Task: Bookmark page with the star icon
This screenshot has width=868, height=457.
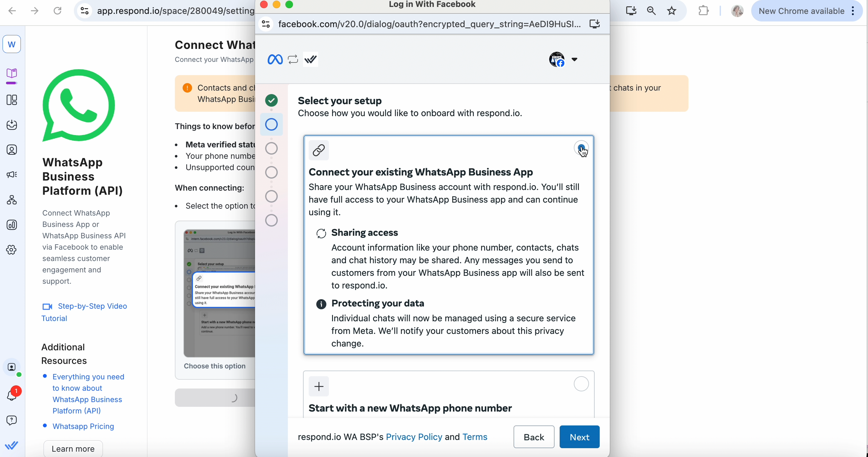Action: pyautogui.click(x=672, y=11)
